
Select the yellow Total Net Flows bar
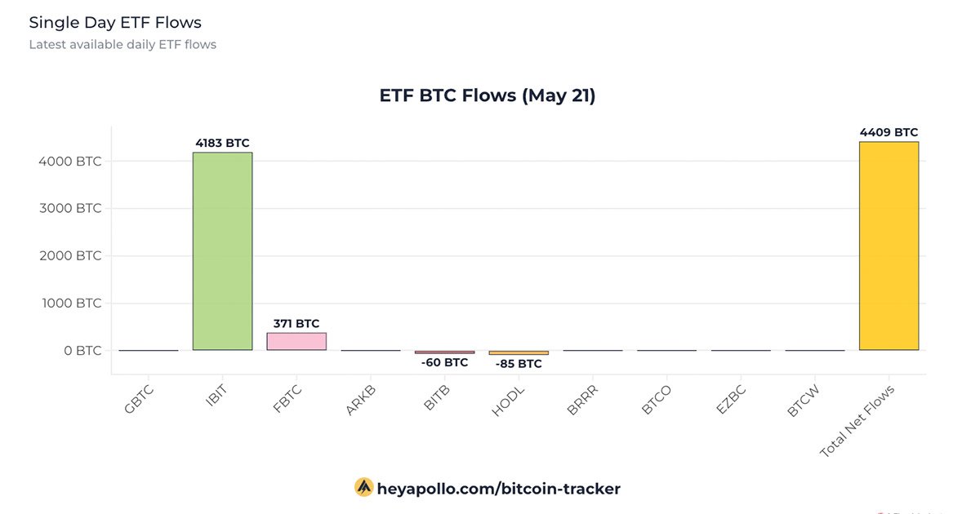tap(889, 246)
